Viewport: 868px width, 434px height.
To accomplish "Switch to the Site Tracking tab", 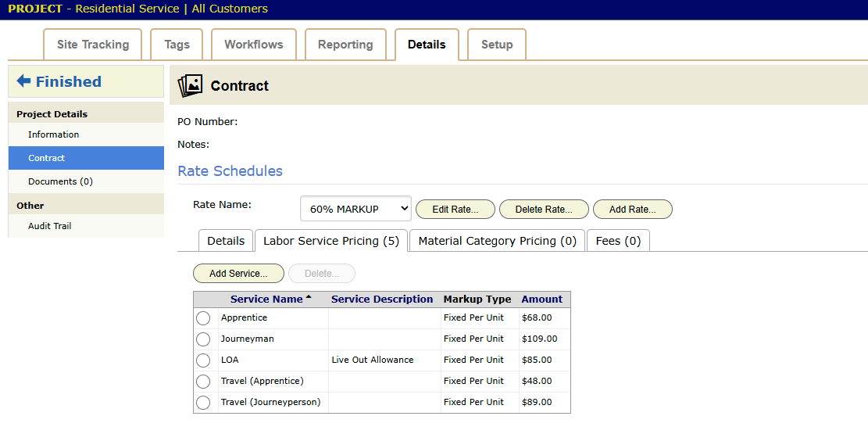I will (x=93, y=45).
